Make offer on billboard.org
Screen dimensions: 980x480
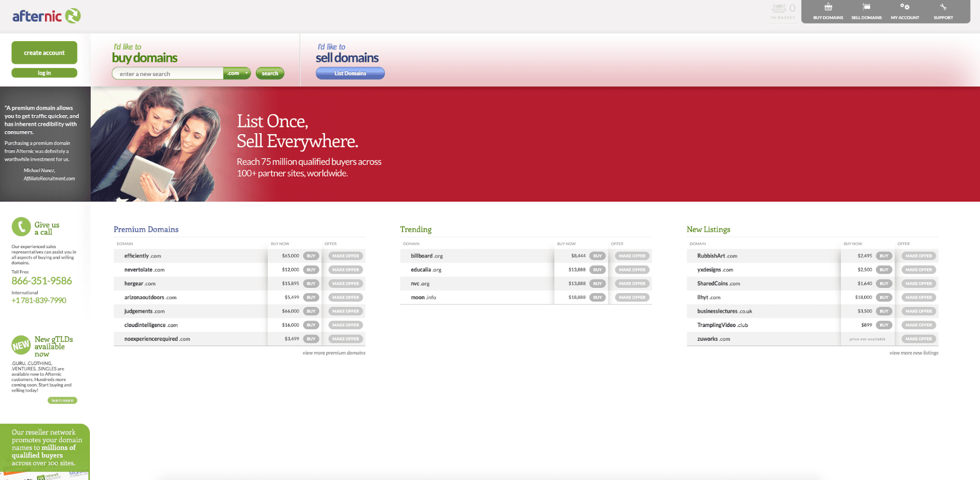[x=632, y=256]
